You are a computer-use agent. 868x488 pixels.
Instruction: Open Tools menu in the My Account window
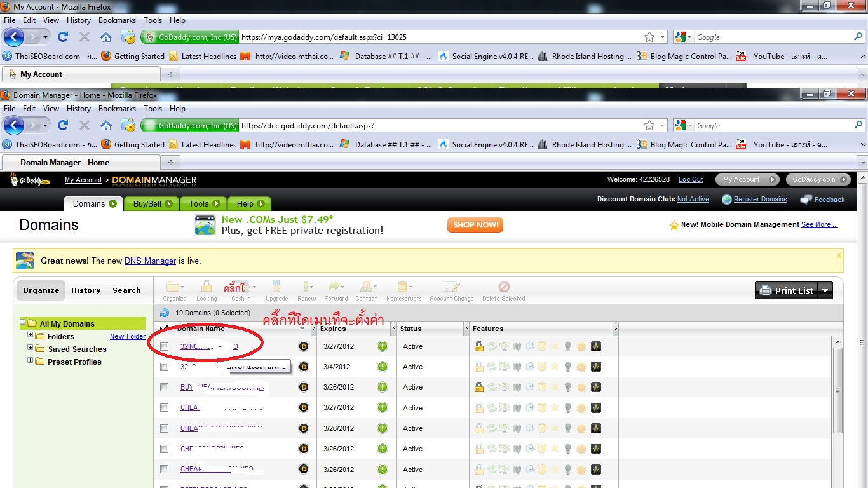point(153,20)
